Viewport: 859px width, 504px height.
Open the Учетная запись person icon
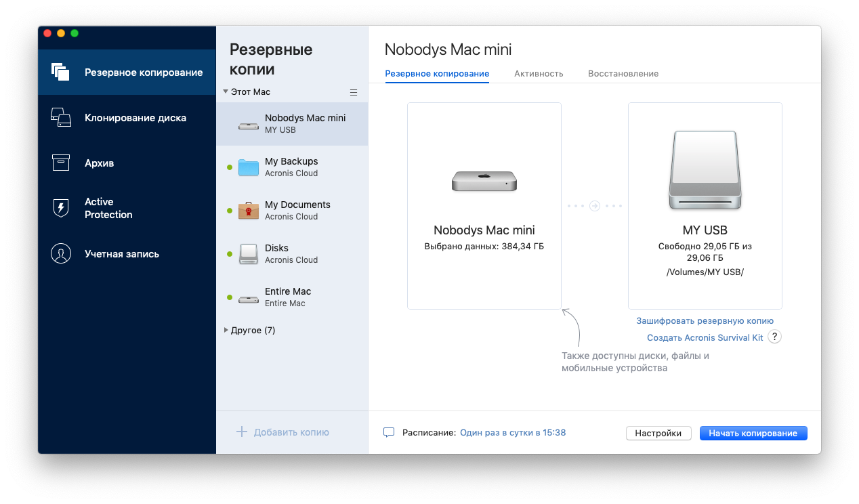tap(61, 254)
